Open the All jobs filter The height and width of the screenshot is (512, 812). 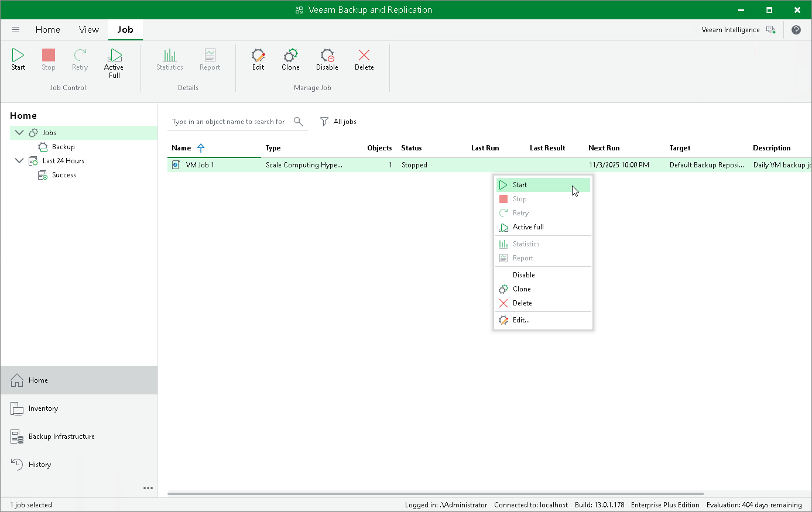(x=338, y=122)
